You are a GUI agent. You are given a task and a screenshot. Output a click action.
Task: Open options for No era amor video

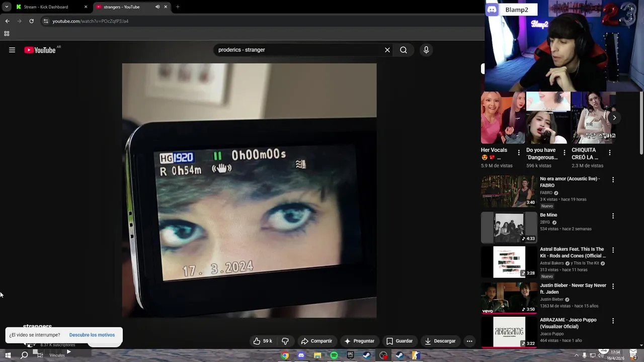tap(613, 179)
